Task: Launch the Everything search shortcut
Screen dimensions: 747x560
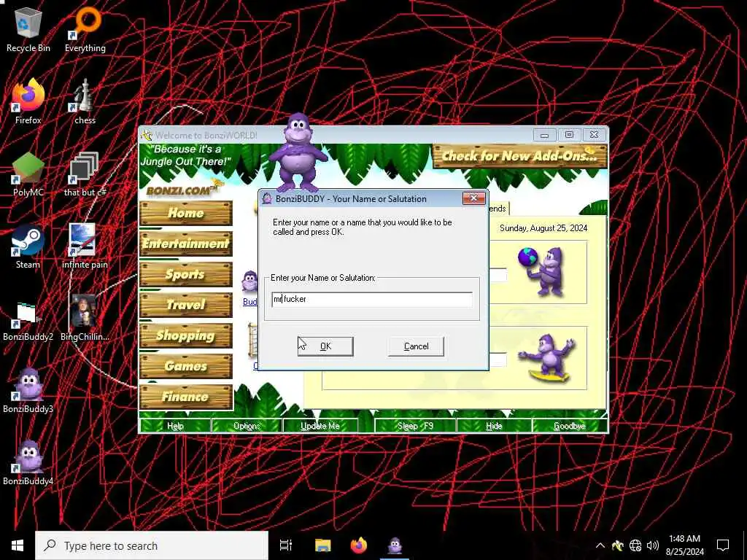Action: pos(85,29)
